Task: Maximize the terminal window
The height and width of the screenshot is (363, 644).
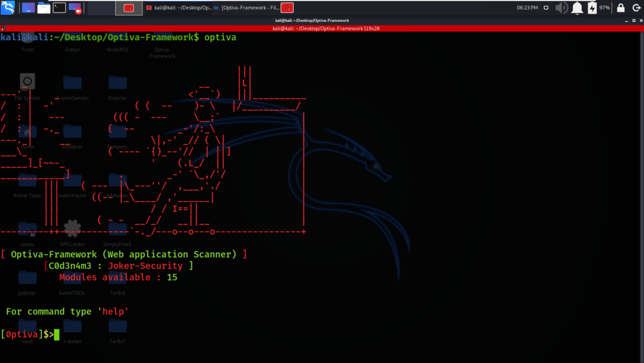Action: (x=634, y=21)
